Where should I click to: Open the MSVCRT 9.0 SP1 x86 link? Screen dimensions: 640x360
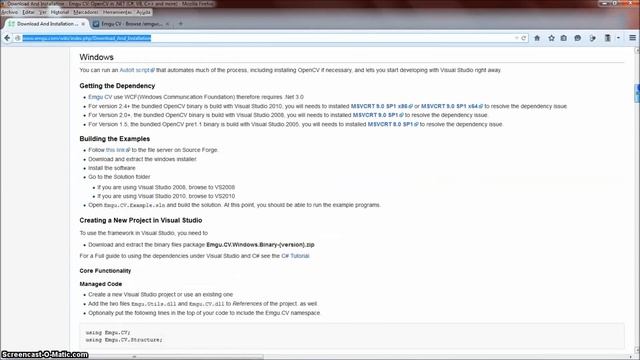382,106
